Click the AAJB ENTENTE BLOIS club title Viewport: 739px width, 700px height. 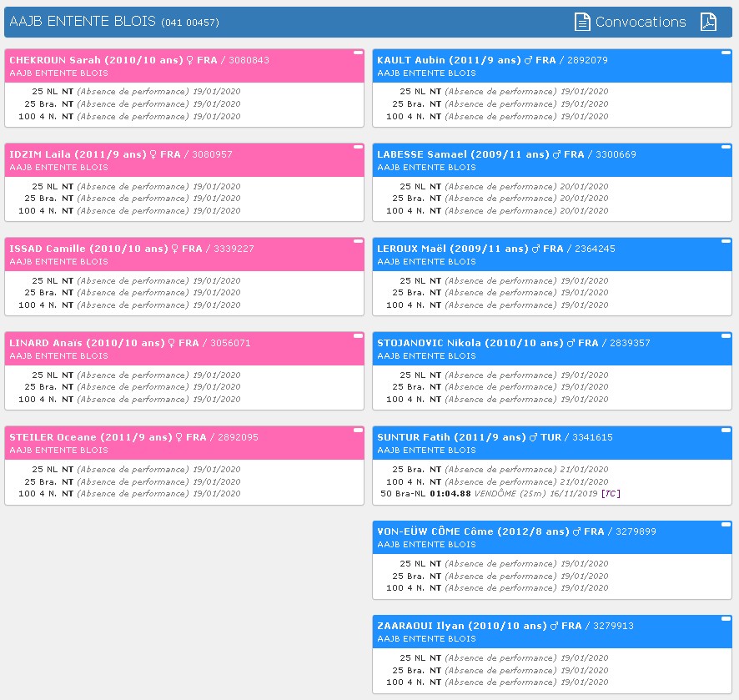pos(83,21)
